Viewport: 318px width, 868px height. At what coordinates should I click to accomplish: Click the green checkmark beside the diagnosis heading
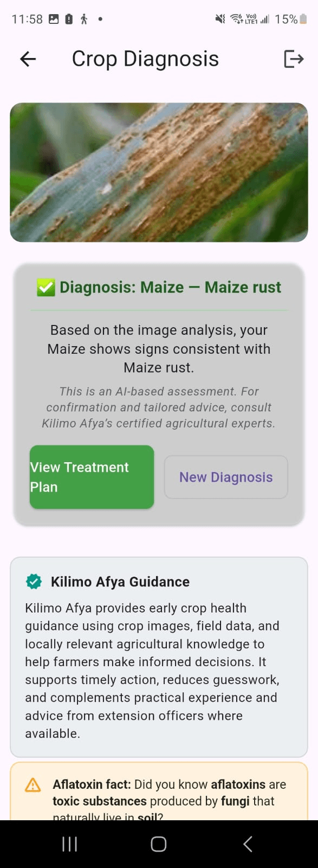click(x=46, y=286)
